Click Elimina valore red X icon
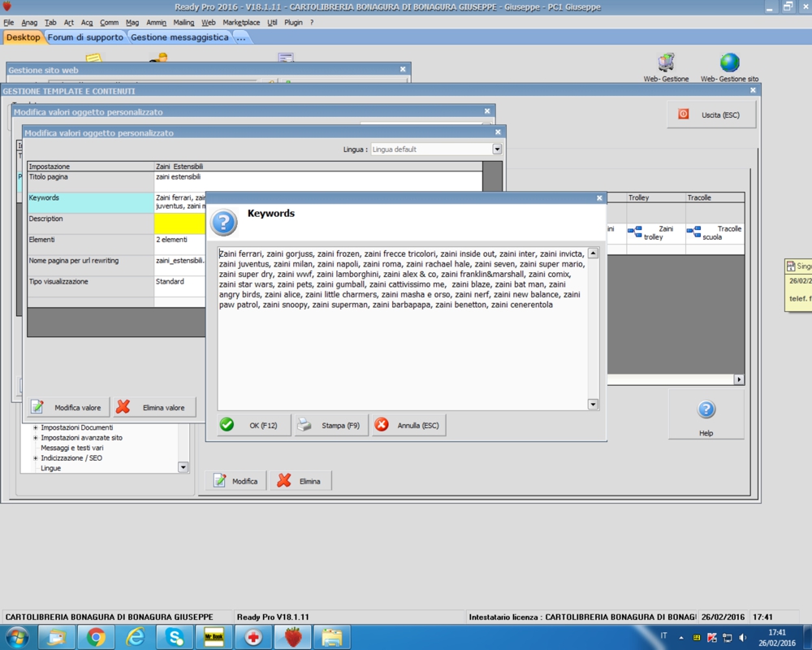This screenshot has height=650, width=812. [123, 407]
